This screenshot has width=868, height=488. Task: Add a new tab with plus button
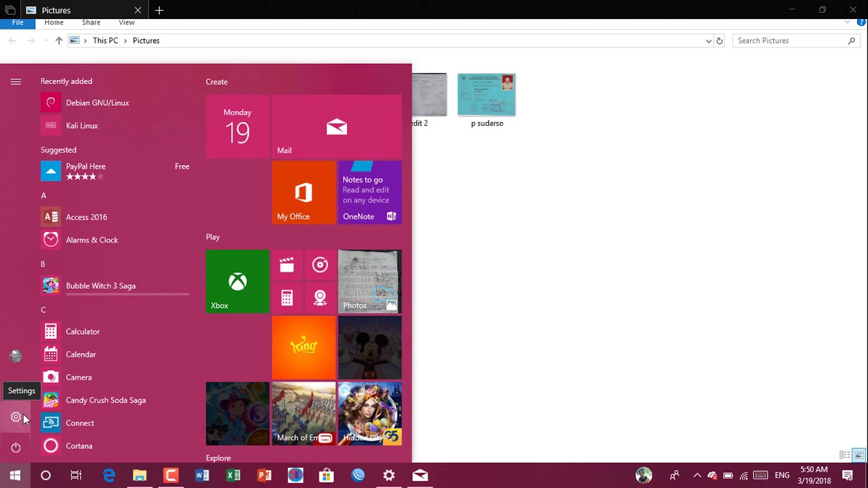(159, 10)
